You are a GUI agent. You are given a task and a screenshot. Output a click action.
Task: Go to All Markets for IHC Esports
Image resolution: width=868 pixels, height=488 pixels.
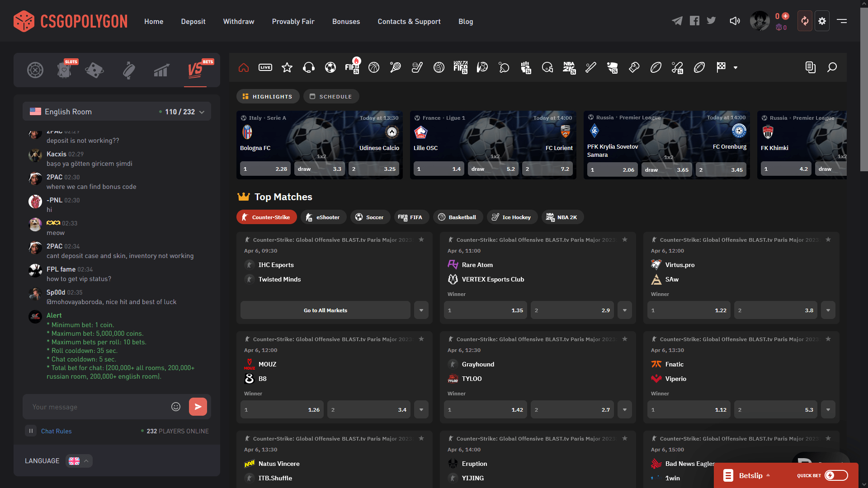325,310
